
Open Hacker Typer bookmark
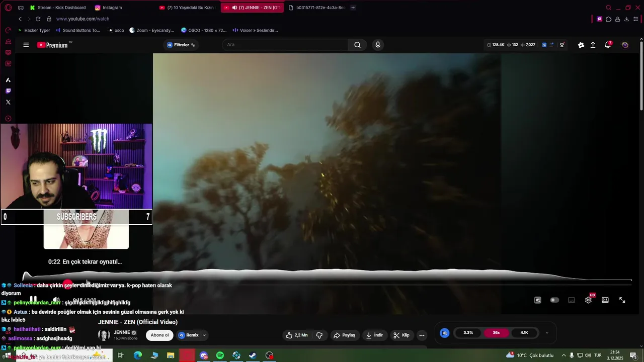34,30
